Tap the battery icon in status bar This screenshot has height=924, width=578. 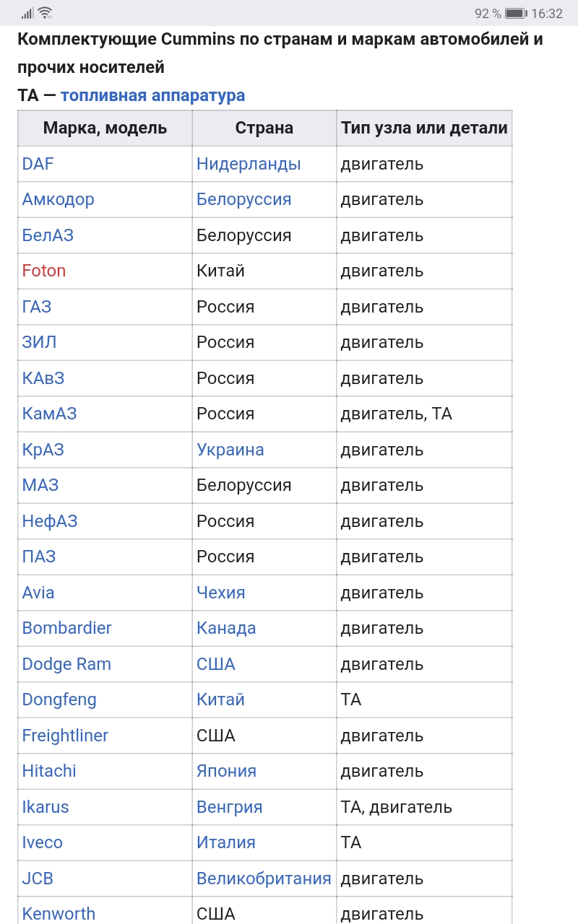516,14
